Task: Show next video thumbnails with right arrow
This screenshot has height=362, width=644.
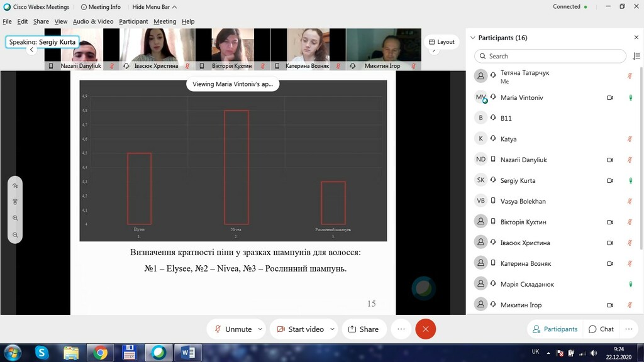Action: pos(434,50)
